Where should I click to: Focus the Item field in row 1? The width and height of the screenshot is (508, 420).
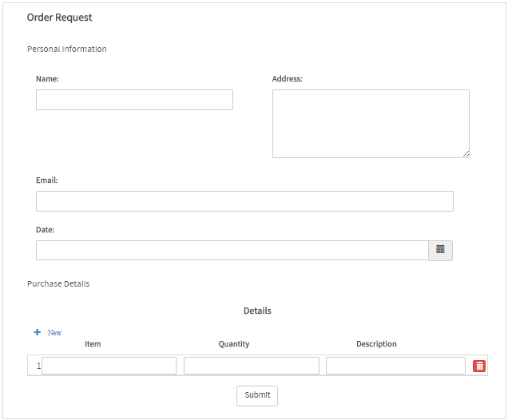click(109, 366)
